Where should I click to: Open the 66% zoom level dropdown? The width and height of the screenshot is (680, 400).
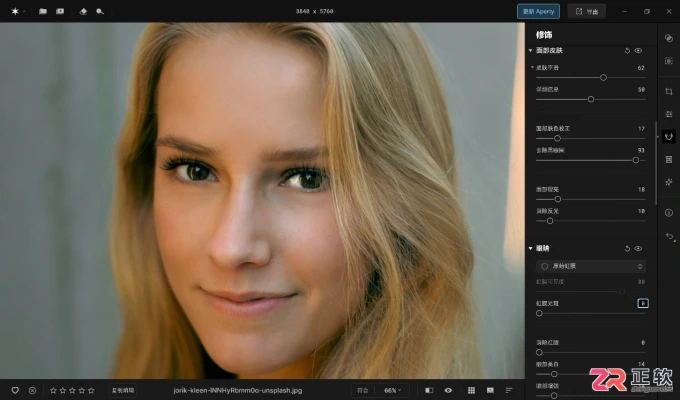pyautogui.click(x=392, y=390)
